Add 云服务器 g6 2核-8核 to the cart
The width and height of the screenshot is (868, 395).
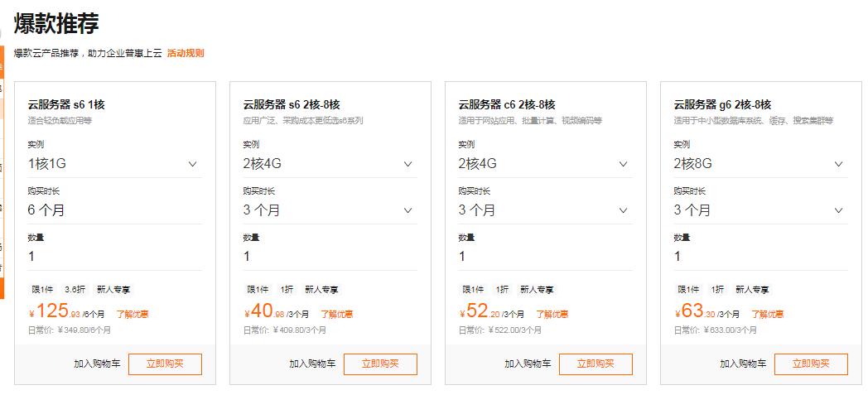(743, 364)
